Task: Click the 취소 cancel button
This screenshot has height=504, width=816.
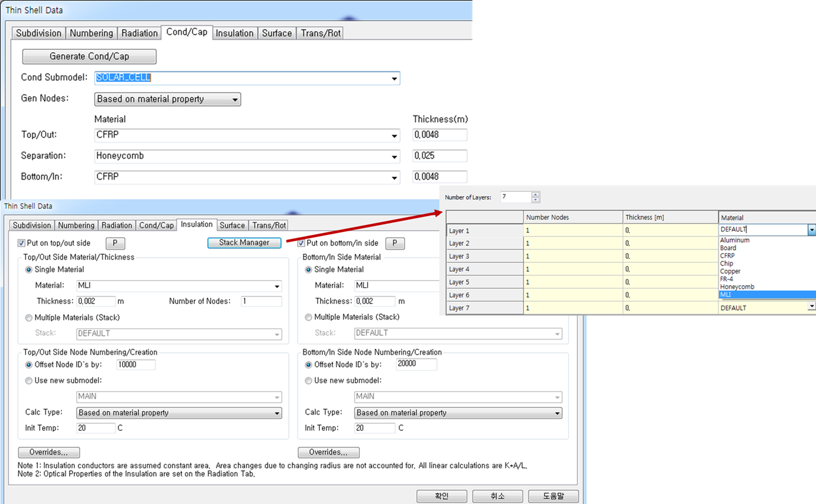Action: point(497,496)
